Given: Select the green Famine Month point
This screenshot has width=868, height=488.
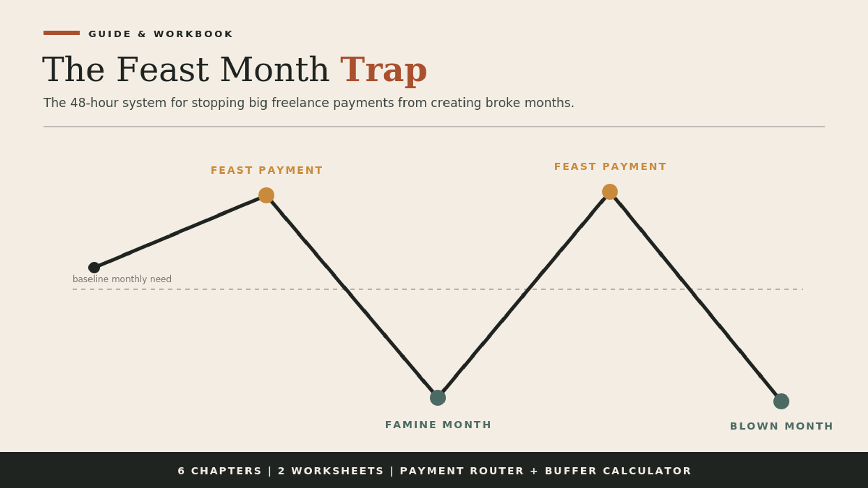Looking at the screenshot, I should (437, 398).
